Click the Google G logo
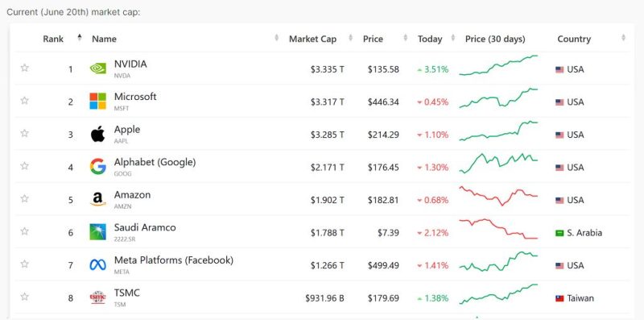This screenshot has width=644, height=320. (97, 167)
